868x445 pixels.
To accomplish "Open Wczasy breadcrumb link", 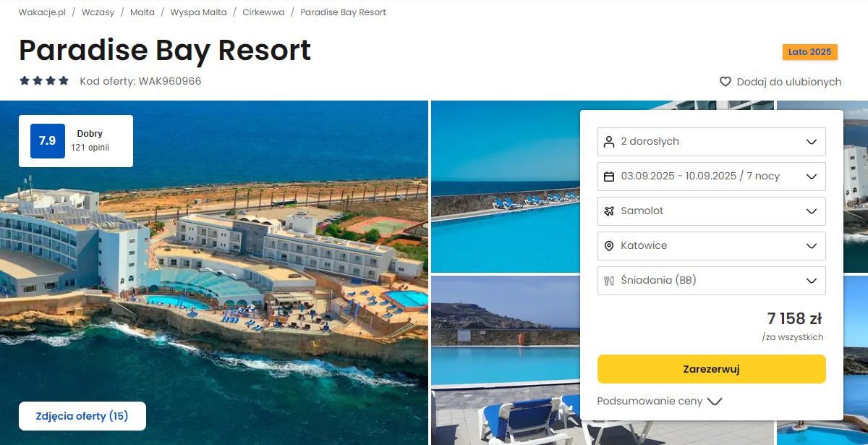I will click(x=98, y=12).
